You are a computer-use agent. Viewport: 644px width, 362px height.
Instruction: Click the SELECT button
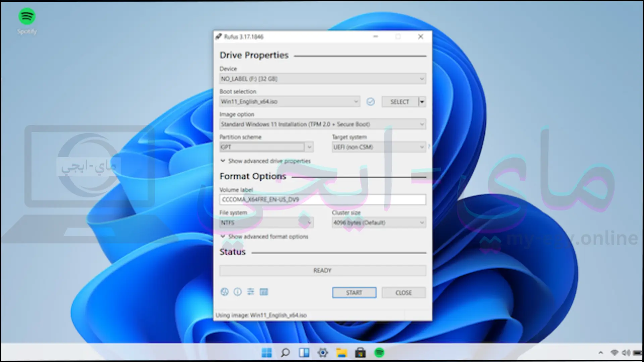point(400,102)
